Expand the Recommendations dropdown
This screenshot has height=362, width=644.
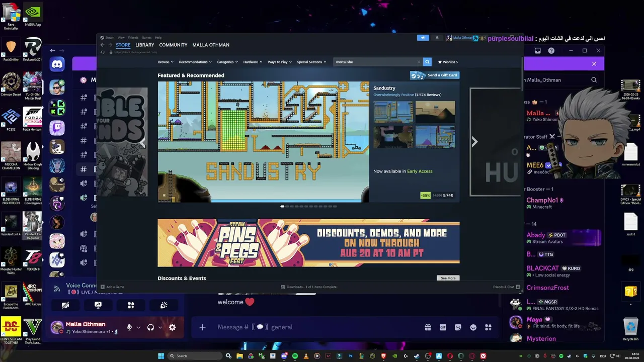point(195,62)
